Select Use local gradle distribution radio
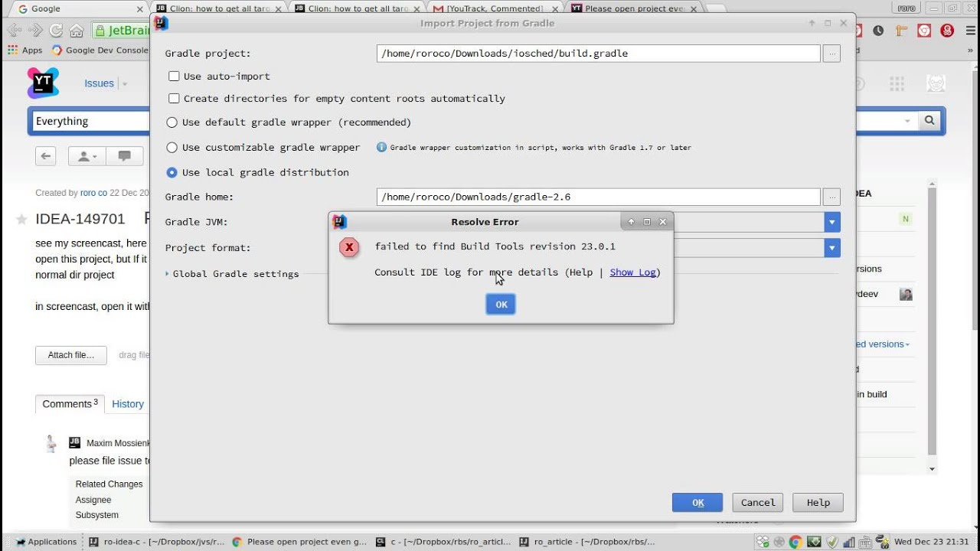The width and height of the screenshot is (980, 551). pos(171,172)
